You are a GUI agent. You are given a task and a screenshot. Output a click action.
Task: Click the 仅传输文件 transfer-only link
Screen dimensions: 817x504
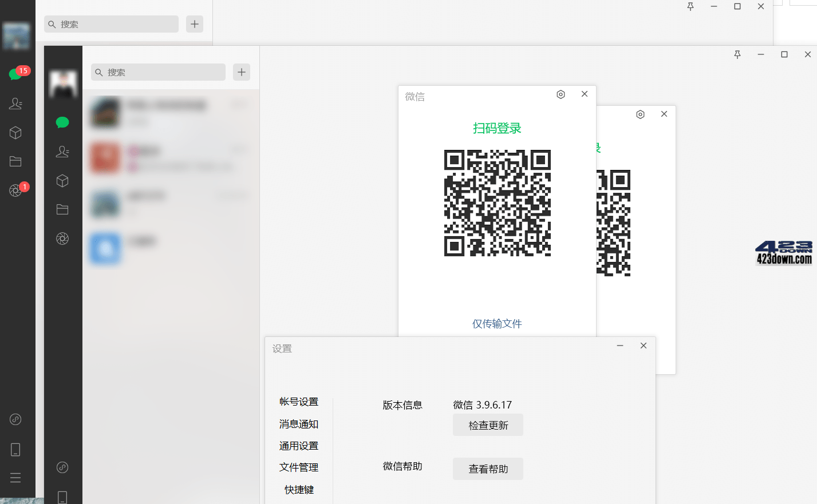(496, 323)
